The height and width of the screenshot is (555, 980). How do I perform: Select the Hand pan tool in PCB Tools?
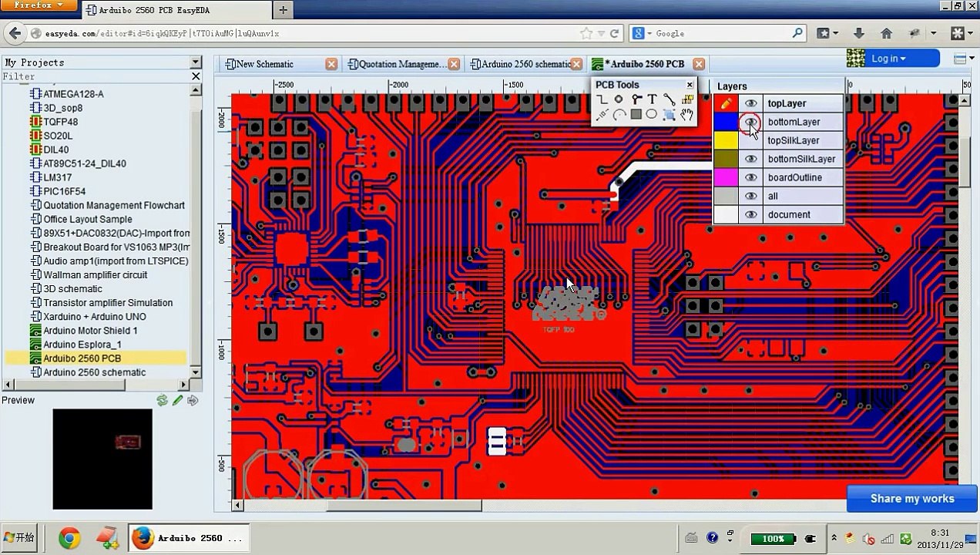[x=686, y=115]
